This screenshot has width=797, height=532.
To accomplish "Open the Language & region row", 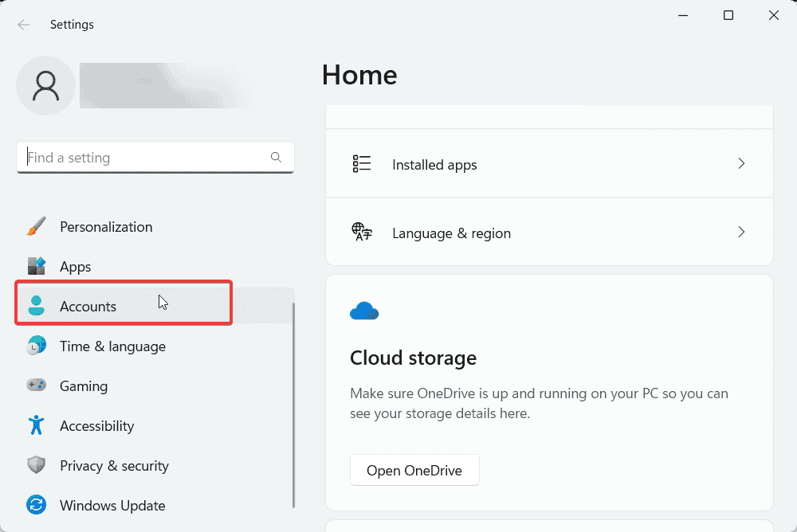I will (x=549, y=232).
